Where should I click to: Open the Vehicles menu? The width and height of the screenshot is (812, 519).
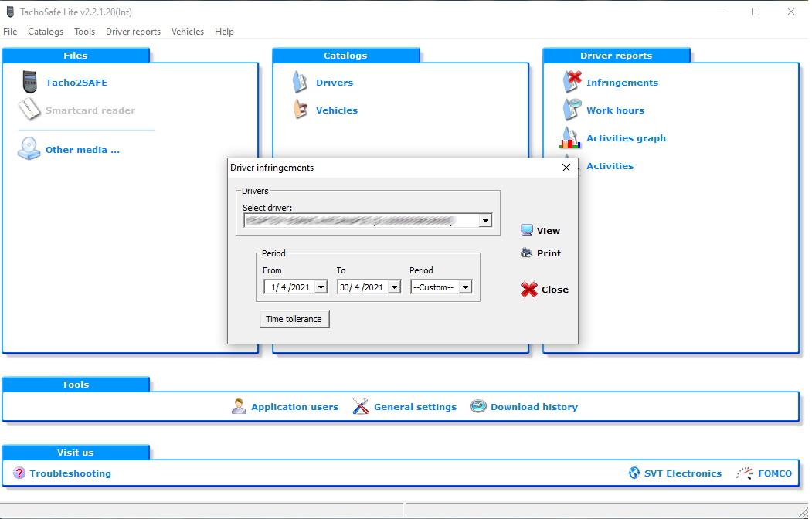click(188, 32)
